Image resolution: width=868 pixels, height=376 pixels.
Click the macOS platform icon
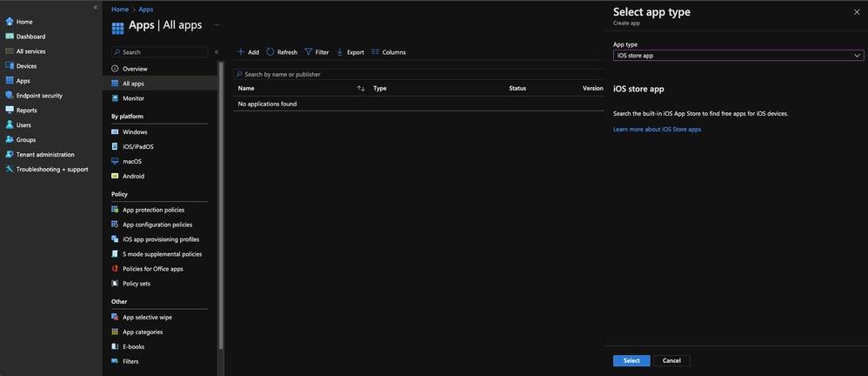coord(115,161)
